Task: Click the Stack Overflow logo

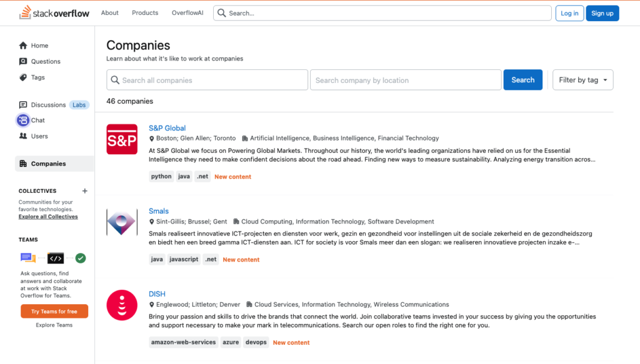Action: tap(54, 12)
